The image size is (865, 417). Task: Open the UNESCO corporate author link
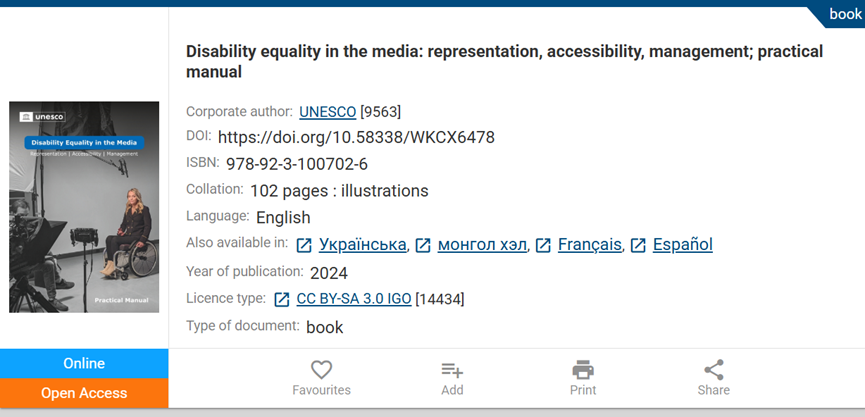[327, 111]
